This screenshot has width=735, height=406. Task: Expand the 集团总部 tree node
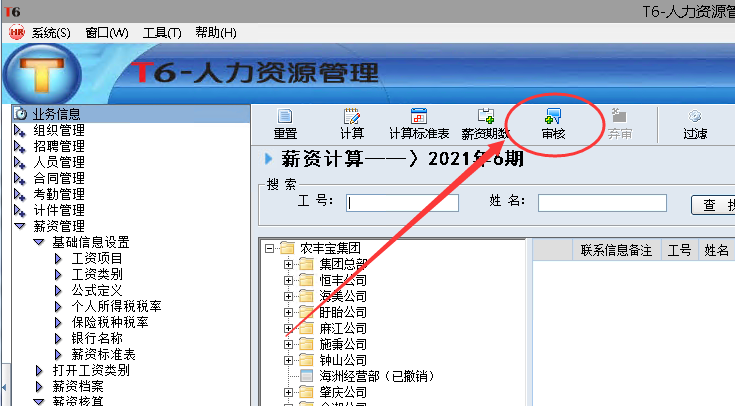pos(289,264)
